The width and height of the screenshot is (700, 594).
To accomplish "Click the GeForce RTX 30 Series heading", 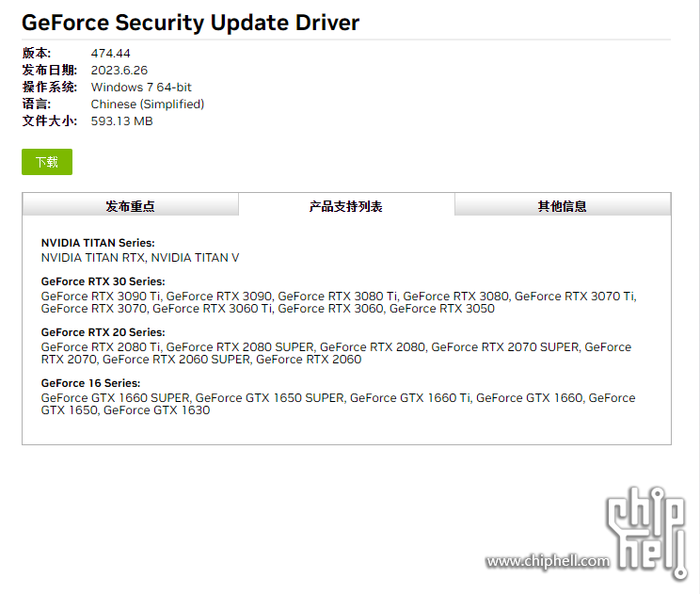I will pos(103,281).
